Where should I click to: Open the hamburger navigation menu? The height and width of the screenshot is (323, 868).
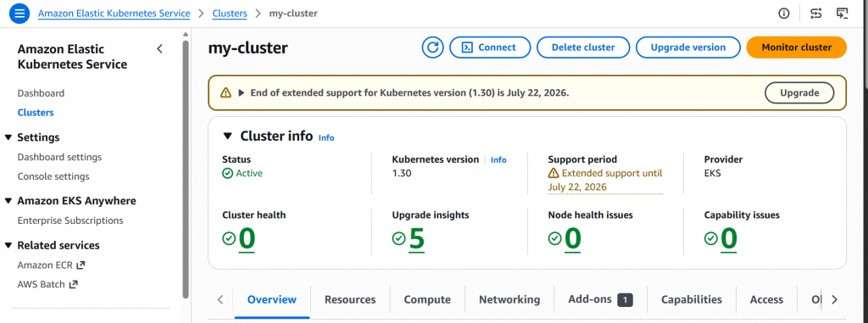pyautogui.click(x=19, y=14)
